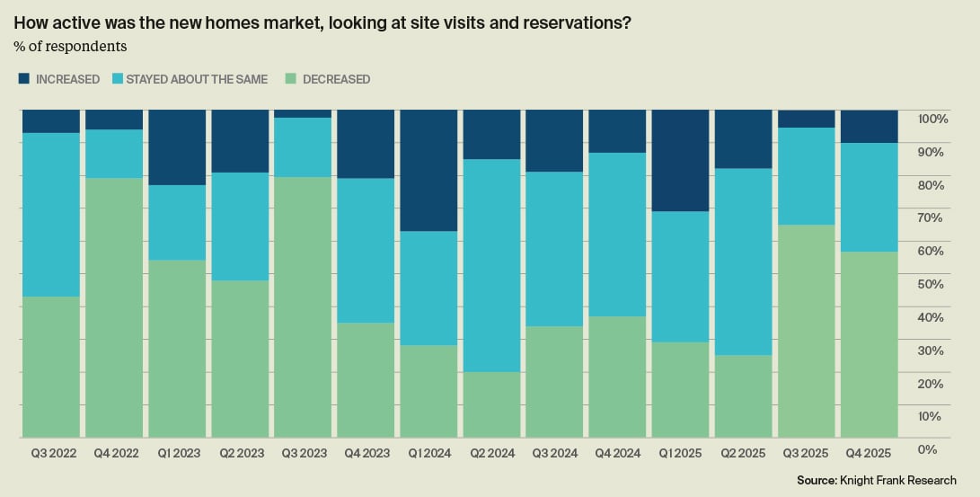
Task: Open the Knight Frank Research source credit
Action: 876,481
